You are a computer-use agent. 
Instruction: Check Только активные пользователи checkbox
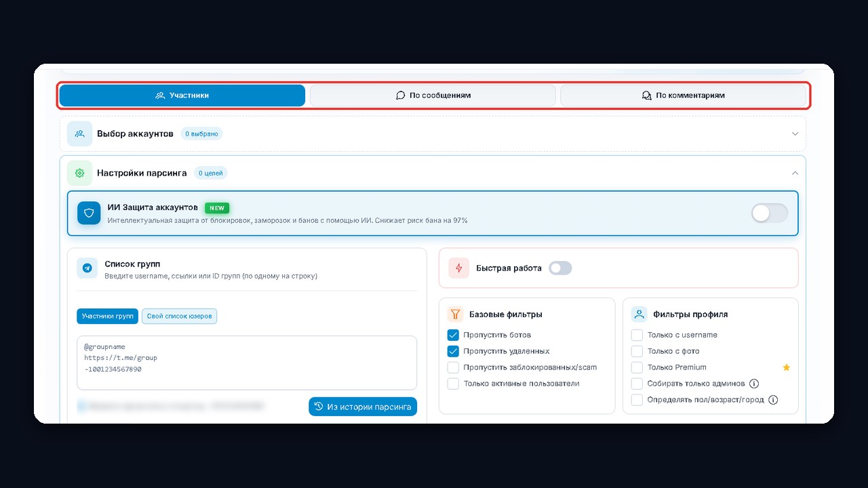[453, 384]
